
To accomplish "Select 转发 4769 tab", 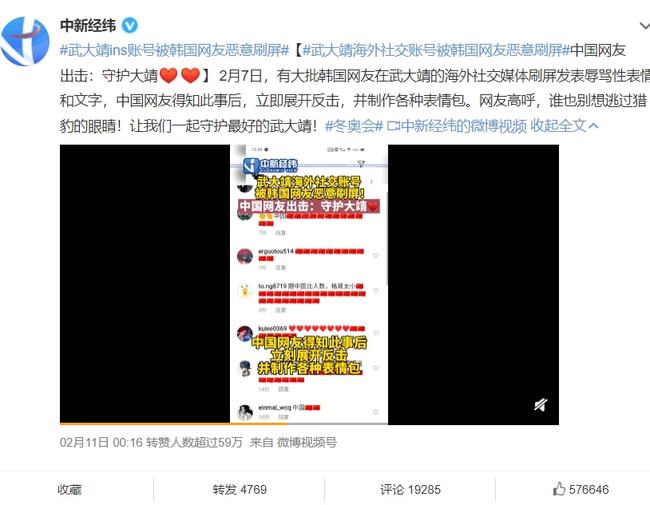I will 240,490.
